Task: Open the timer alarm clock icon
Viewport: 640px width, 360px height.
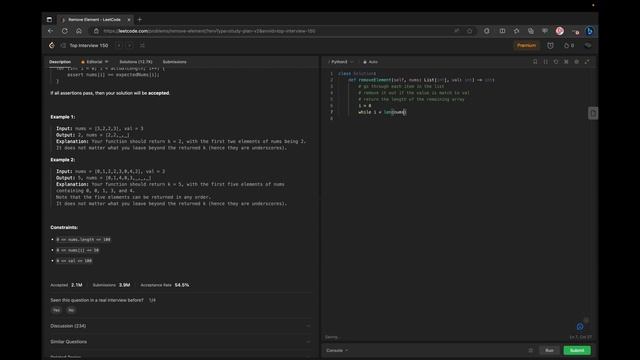Action: pos(550,46)
